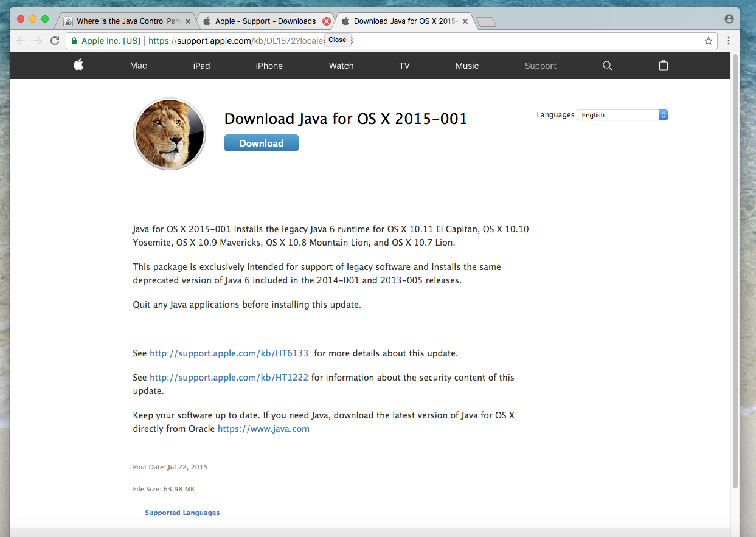Screen dimensions: 756x537
Task: Open a new tab
Action: 487,22
